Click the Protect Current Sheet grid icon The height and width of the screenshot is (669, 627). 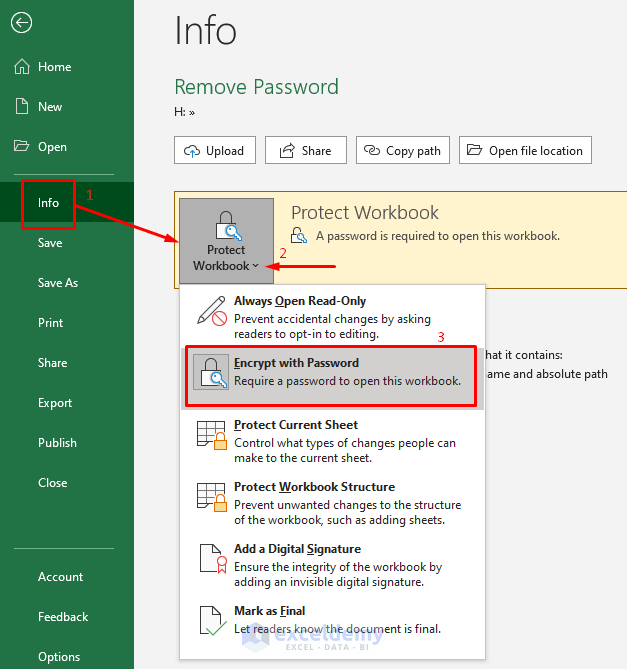pyautogui.click(x=212, y=435)
